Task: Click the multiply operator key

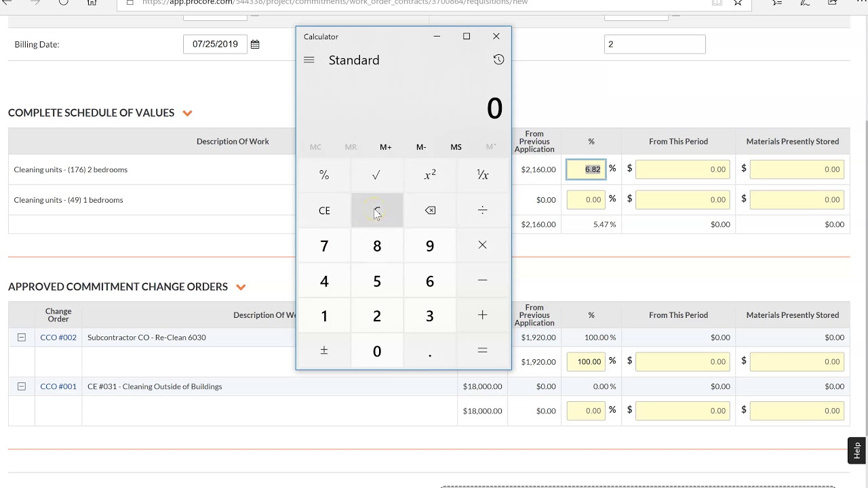Action: tap(483, 245)
